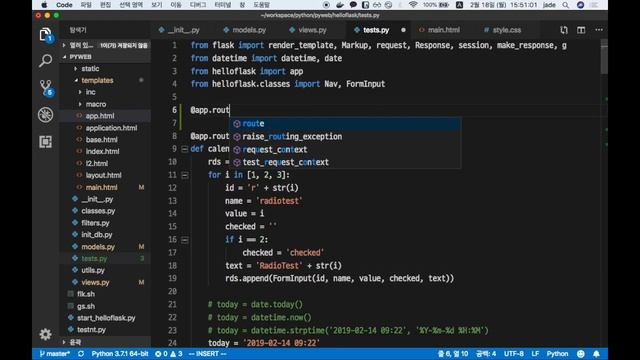Open views.py in the file tree
This screenshot has height=360, width=640.
coord(95,282)
